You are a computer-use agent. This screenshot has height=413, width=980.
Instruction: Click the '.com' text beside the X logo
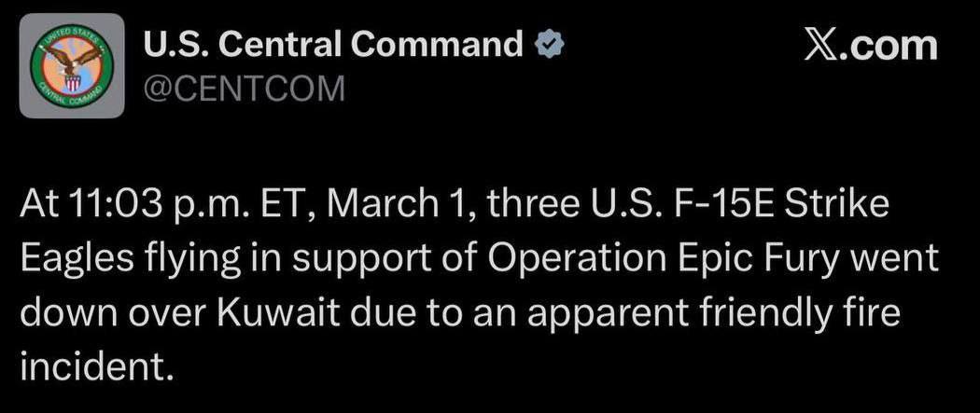(x=889, y=45)
